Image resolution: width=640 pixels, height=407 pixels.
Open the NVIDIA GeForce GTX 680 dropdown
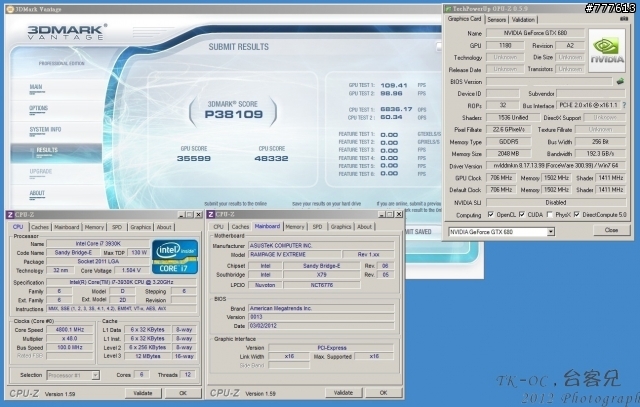[x=551, y=232]
